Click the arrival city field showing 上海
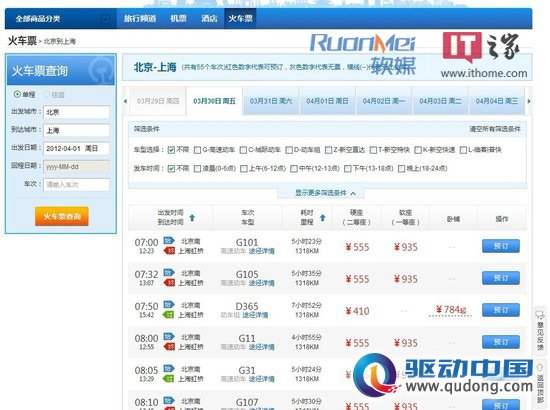The height and width of the screenshot is (410, 550). point(76,130)
